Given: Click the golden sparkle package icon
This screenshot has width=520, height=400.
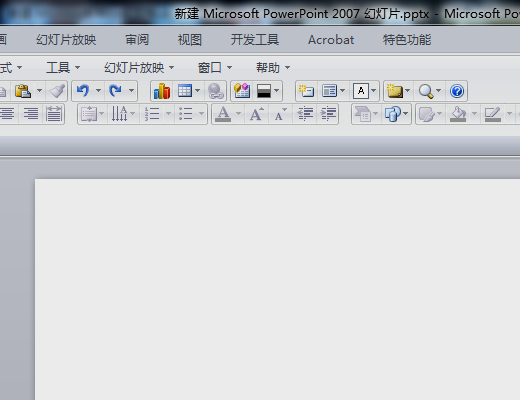Looking at the screenshot, I should [x=395, y=91].
